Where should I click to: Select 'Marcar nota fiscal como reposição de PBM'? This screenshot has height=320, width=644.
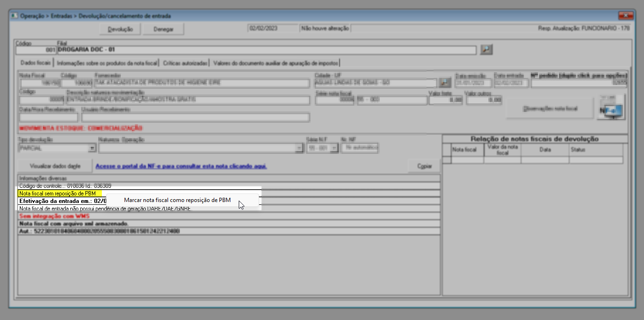(177, 200)
